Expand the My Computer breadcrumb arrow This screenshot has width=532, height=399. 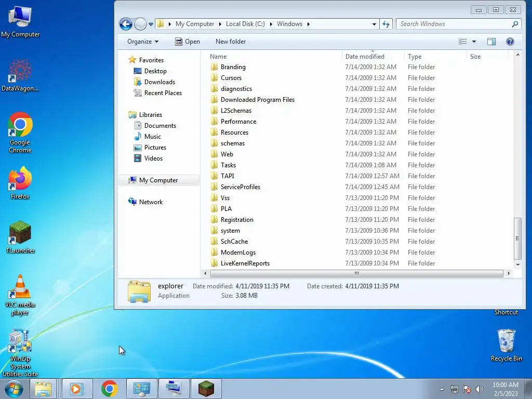(220, 24)
